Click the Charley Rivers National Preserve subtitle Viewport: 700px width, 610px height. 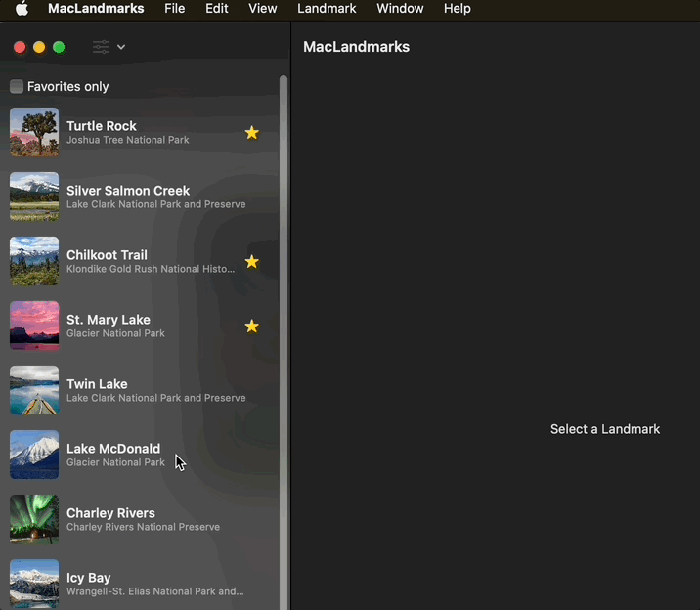coord(143,527)
